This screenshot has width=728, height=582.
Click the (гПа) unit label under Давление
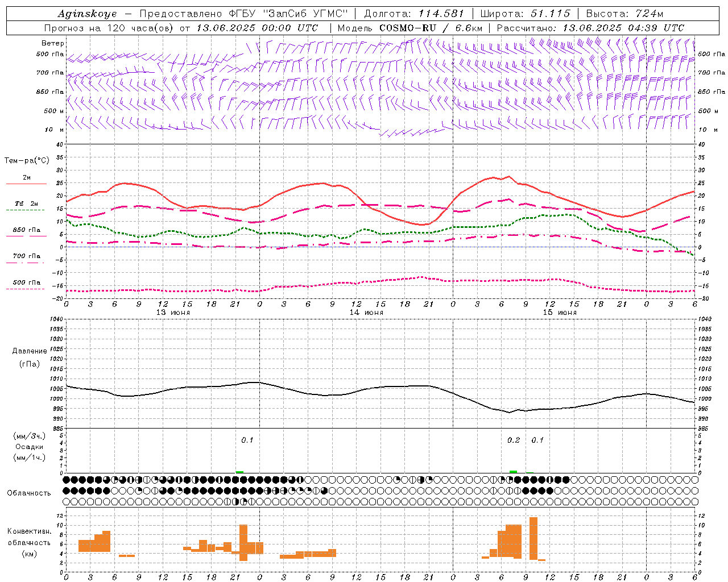[x=30, y=364]
